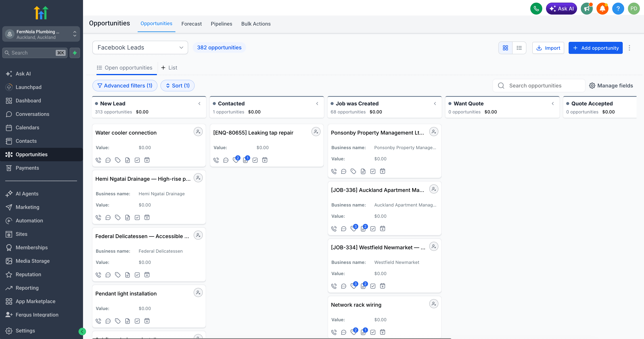Viewport: 644px width, 339px height.
Task: Focus the sidebar Search box
Action: click(x=35, y=53)
